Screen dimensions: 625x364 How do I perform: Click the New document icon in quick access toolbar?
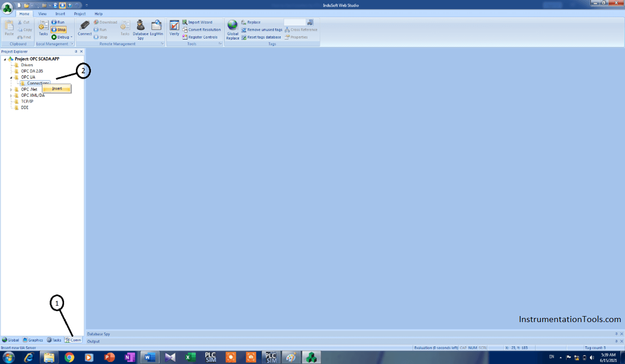19,5
